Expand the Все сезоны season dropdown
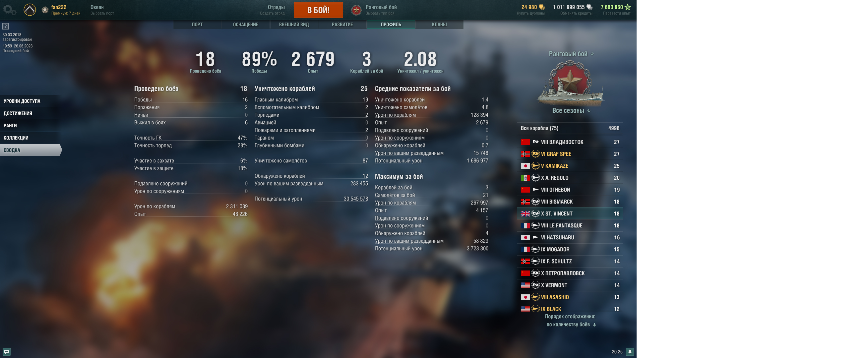 571,110
